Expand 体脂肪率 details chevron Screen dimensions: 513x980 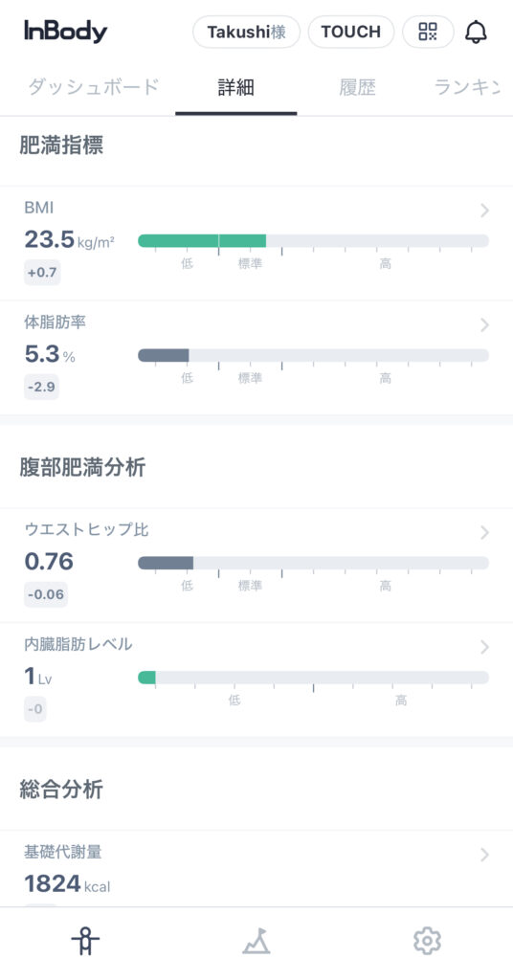485,325
